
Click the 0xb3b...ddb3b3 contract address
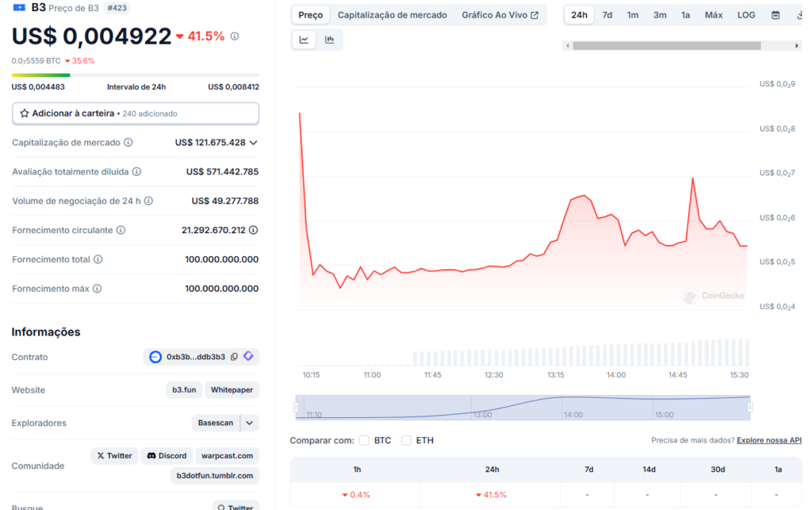pos(196,357)
